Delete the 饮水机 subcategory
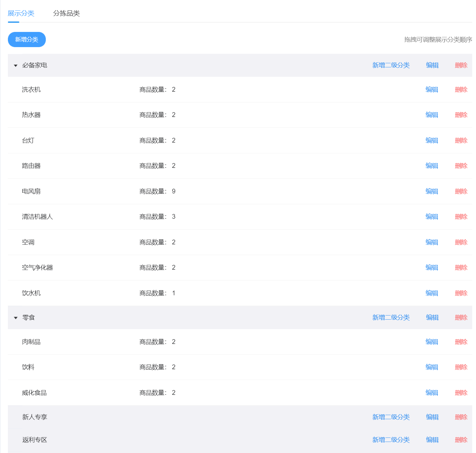Image resolution: width=476 pixels, height=453 pixels. 461,293
